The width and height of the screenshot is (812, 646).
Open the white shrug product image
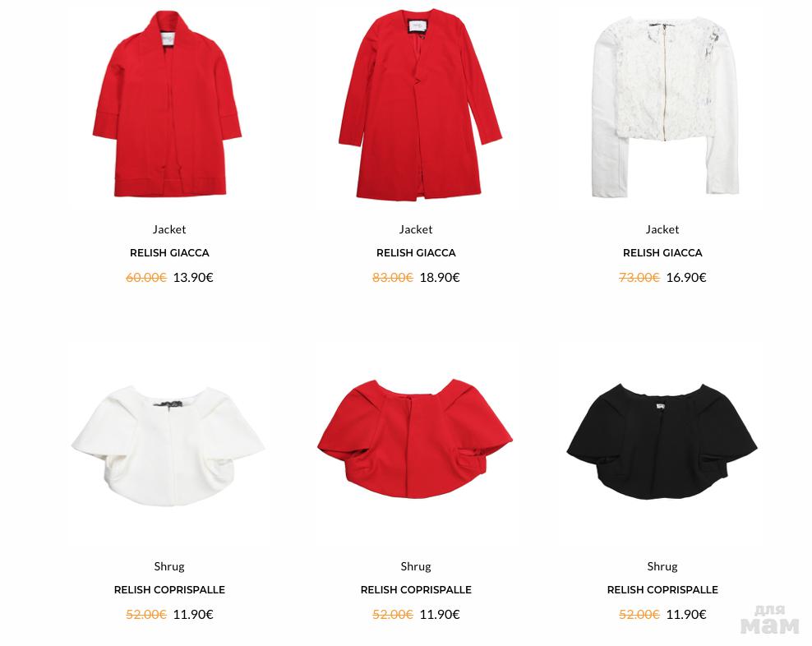(168, 445)
